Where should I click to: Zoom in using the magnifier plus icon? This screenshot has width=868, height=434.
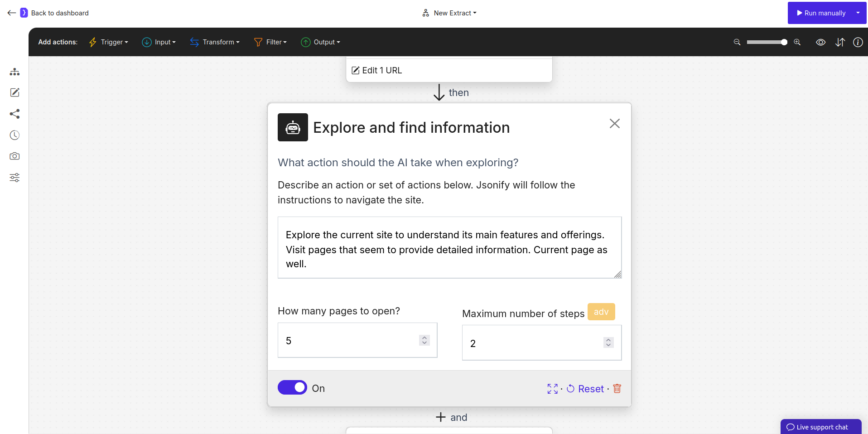click(x=797, y=42)
